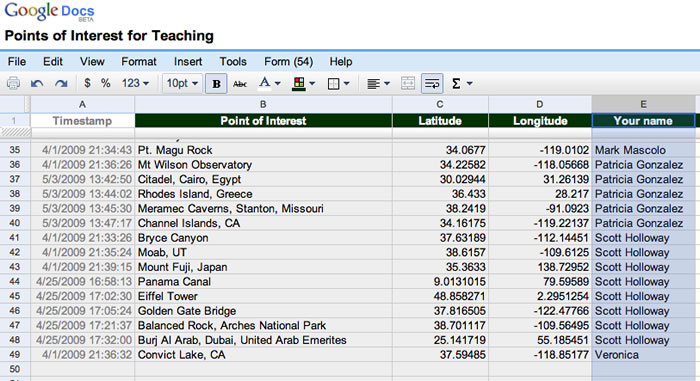Click the Google Docs logo link
This screenshot has height=381, width=700.
50,11
